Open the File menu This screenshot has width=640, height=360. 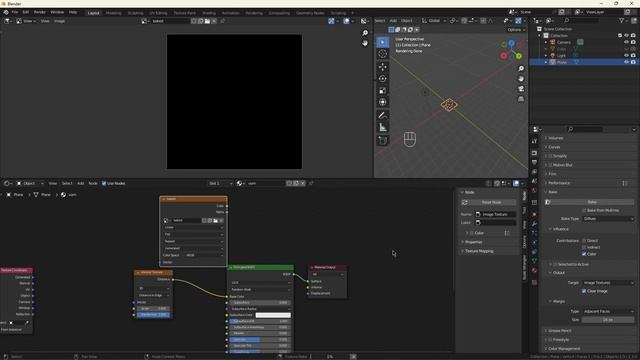[x=15, y=12]
